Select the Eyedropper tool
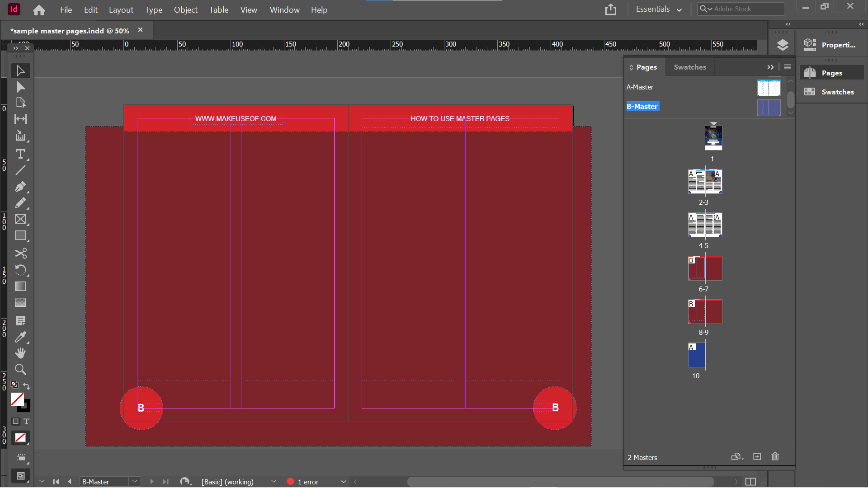868x488 pixels. click(20, 337)
